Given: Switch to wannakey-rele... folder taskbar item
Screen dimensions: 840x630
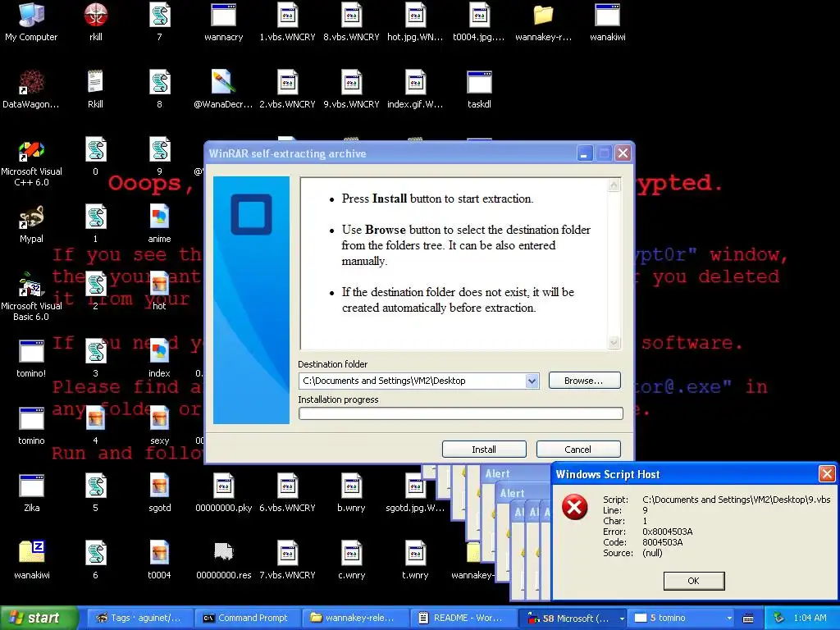Looking at the screenshot, I should click(354, 619).
